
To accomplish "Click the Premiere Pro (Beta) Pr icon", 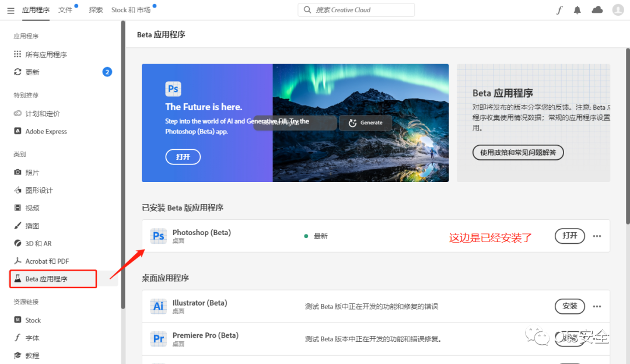I will (158, 339).
